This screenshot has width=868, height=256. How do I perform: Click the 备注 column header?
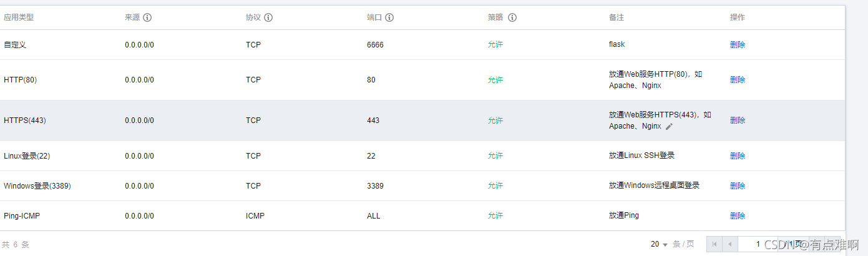point(617,17)
